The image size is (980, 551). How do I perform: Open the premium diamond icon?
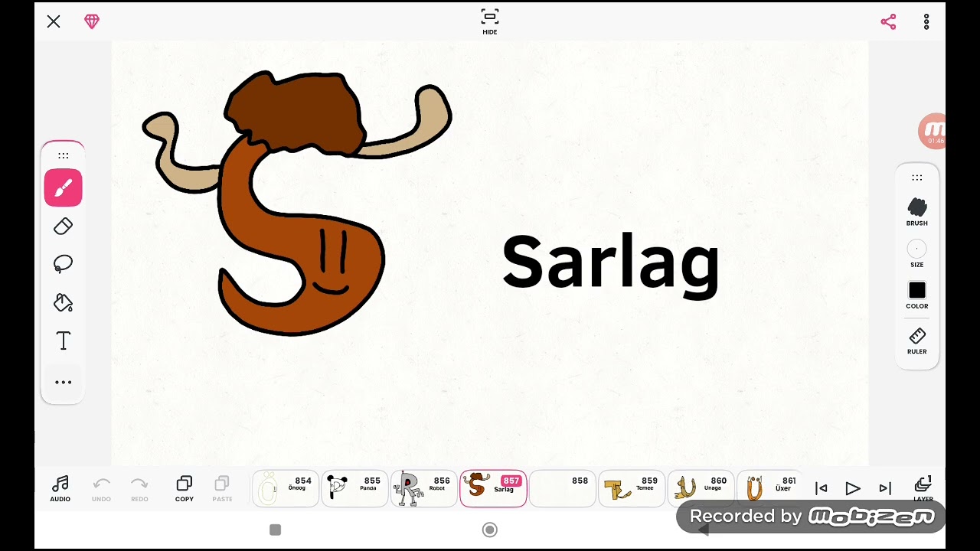[x=92, y=21]
